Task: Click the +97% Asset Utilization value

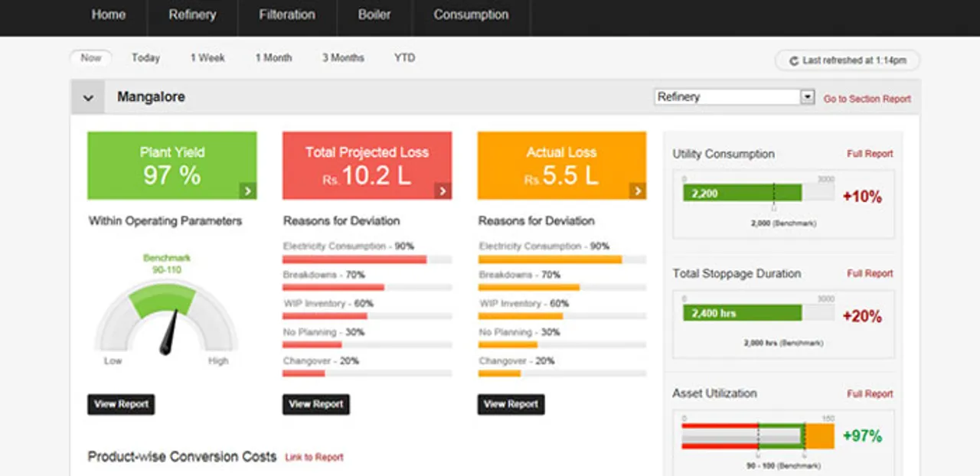Action: pos(862,436)
